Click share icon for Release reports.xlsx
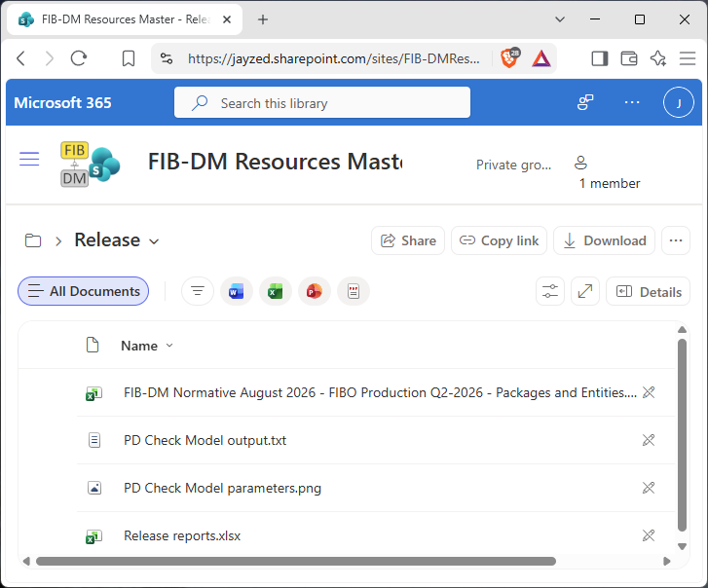Viewport: 708px width, 588px height. click(649, 535)
